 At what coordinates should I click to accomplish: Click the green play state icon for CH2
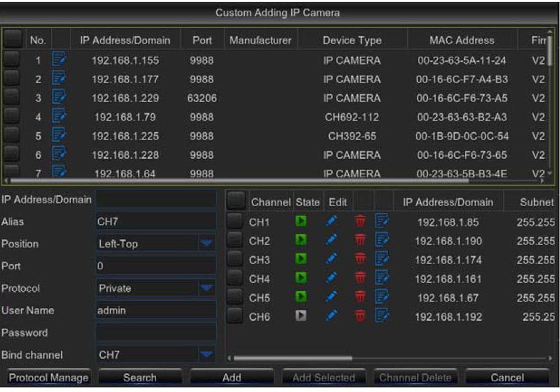tap(301, 240)
